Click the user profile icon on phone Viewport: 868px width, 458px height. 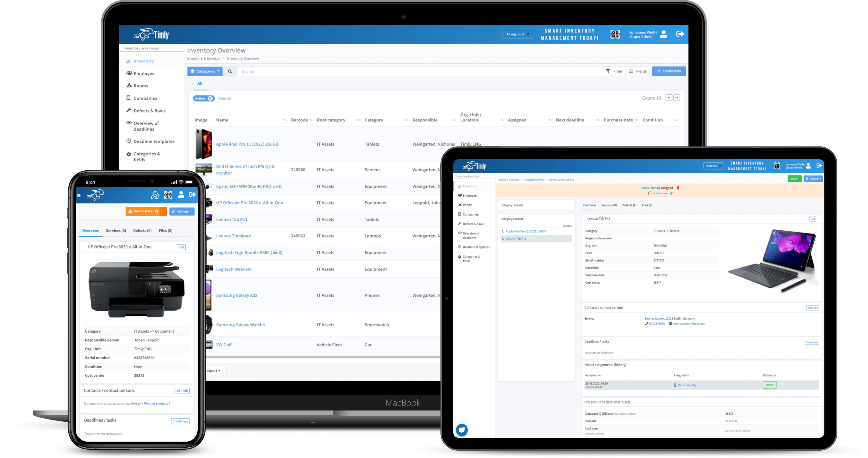[x=181, y=195]
